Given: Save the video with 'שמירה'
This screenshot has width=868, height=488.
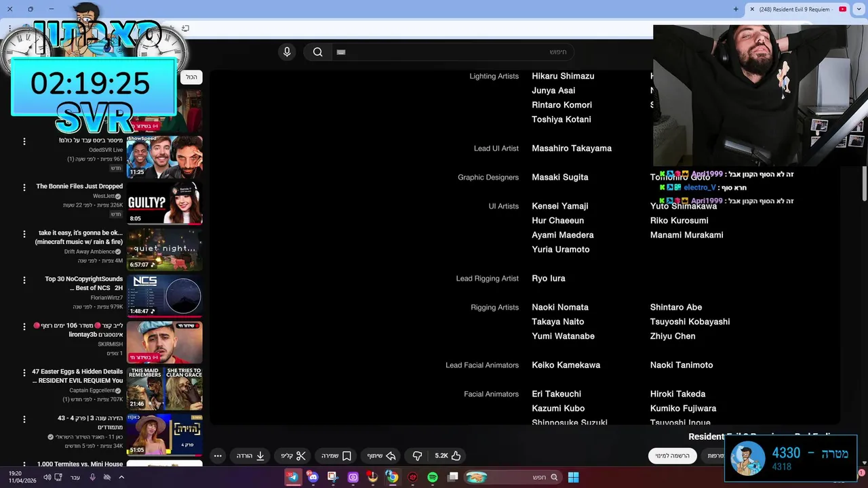Looking at the screenshot, I should point(336,456).
